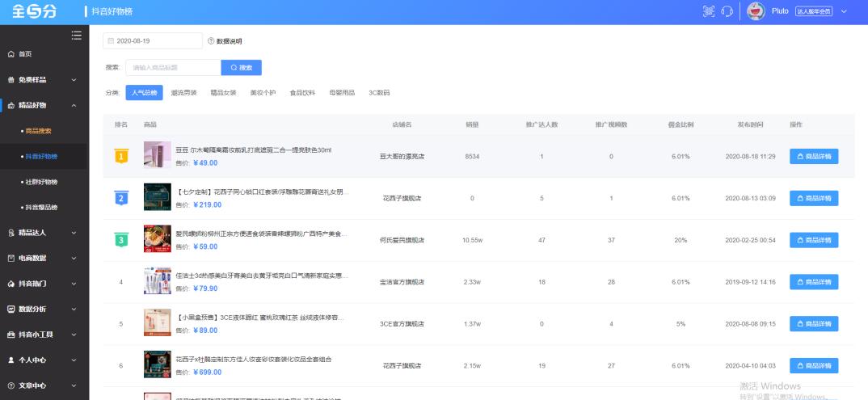
Task: Click Pluto's user avatar
Action: 756,11
